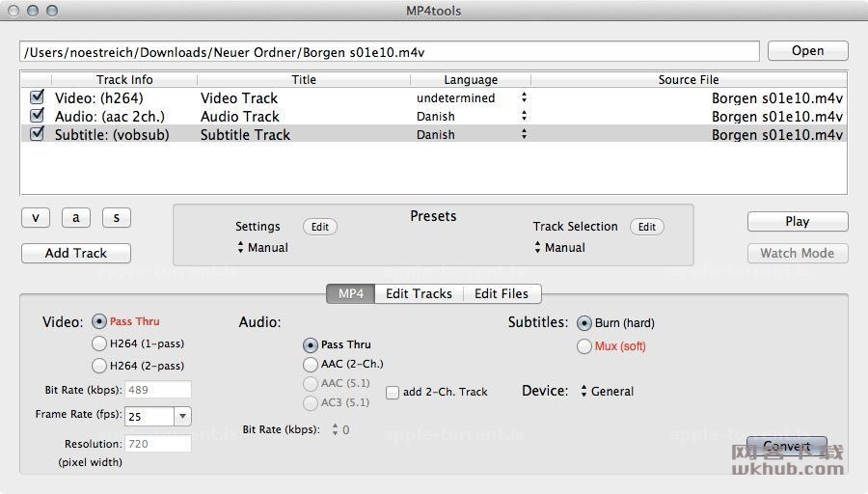Click the Add Track button

coord(76,253)
